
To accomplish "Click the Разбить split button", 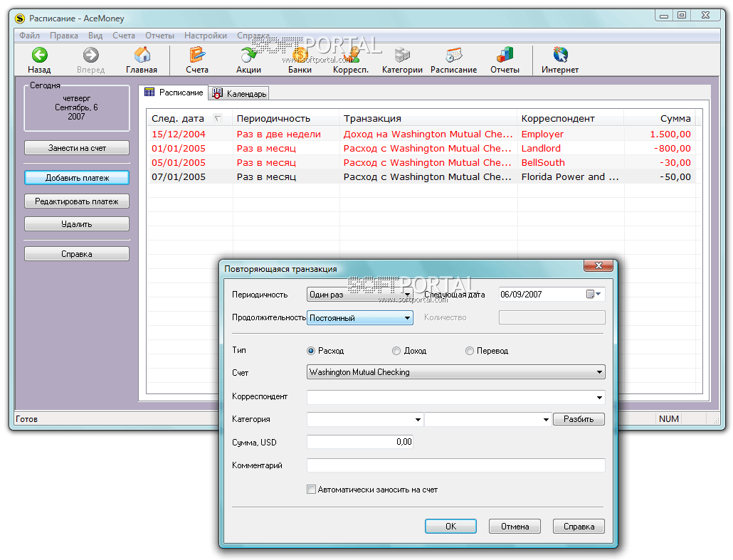I will tap(579, 419).
